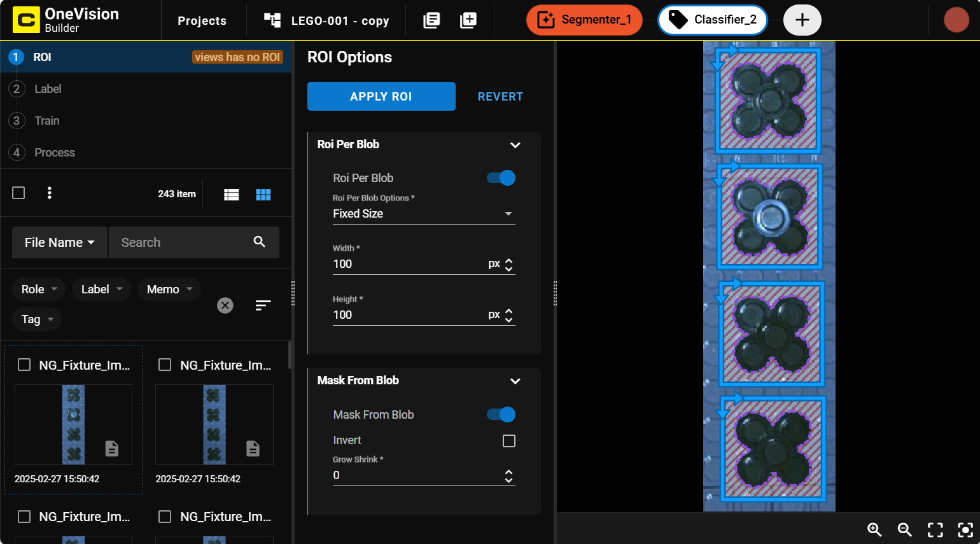The height and width of the screenshot is (544, 980).
Task: Click the Search input field
Action: click(181, 242)
